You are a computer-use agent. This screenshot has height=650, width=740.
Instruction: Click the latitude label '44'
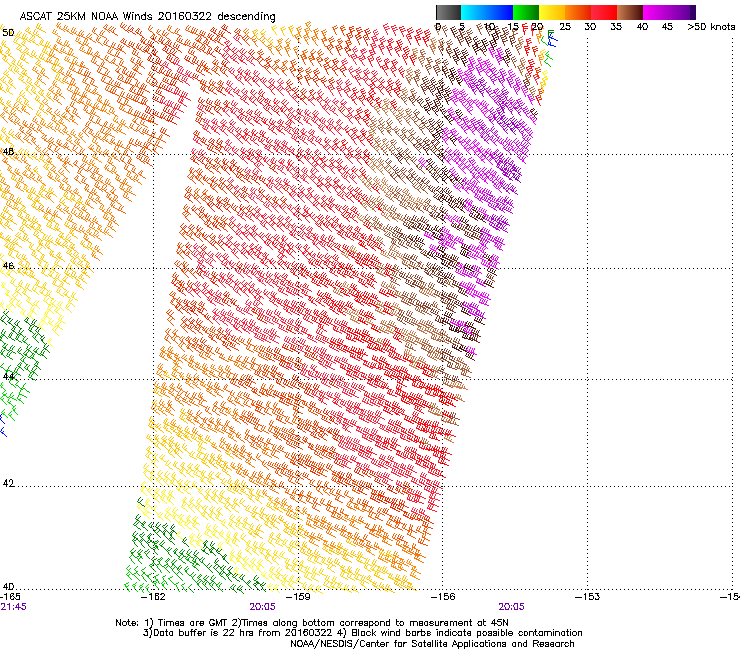[x=8, y=377]
